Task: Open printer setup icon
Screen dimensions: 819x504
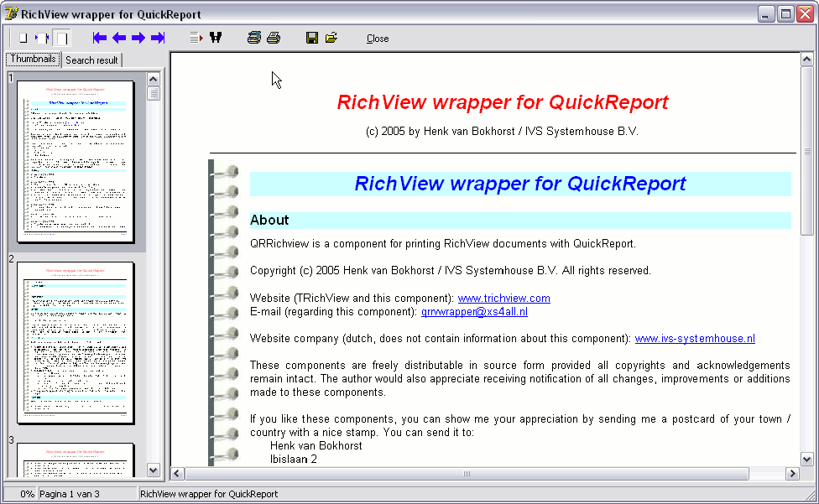Action: (x=254, y=38)
